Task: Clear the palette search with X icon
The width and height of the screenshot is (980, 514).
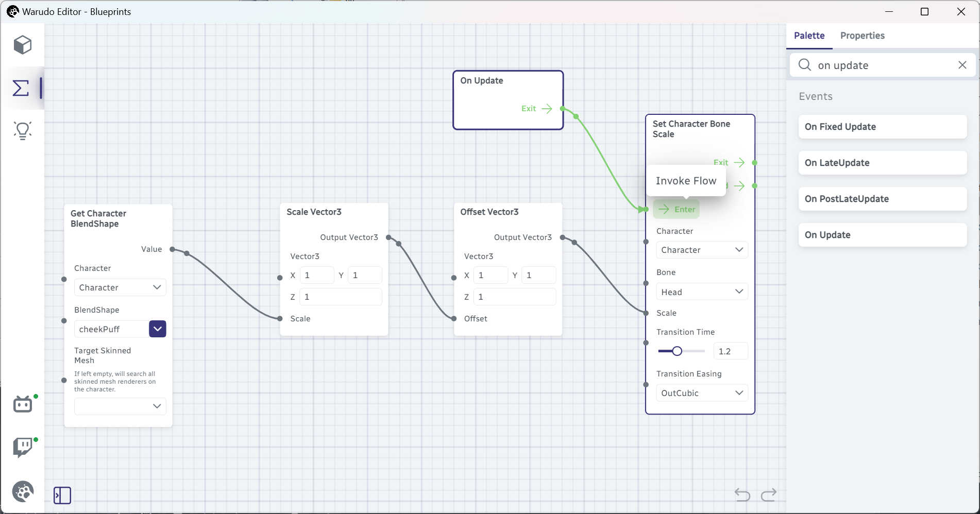Action: (x=962, y=65)
